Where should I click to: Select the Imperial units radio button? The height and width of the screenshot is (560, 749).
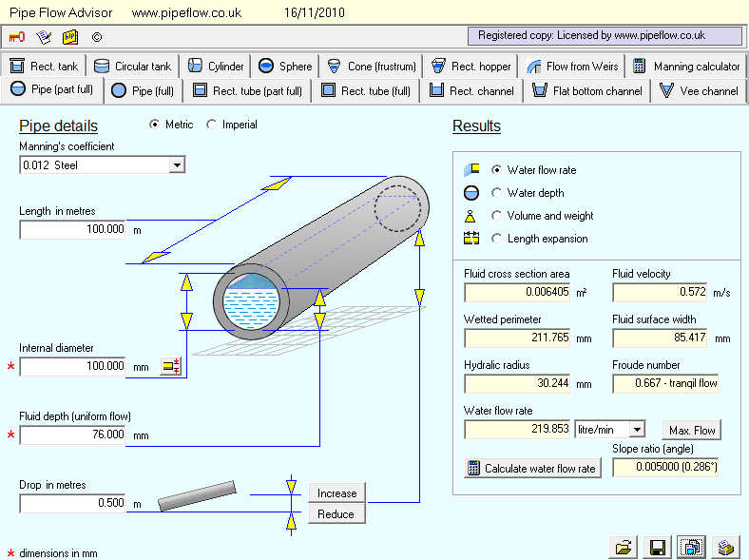[212, 125]
